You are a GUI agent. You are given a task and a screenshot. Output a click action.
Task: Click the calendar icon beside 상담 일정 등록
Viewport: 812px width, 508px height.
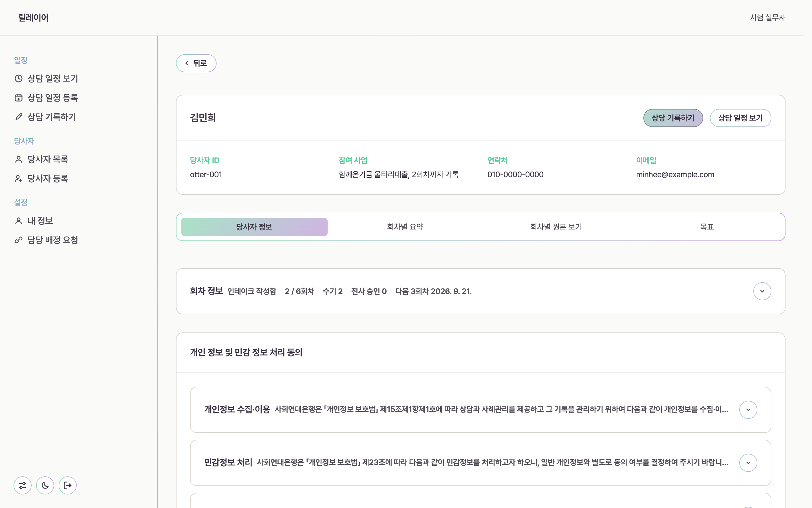(18, 97)
